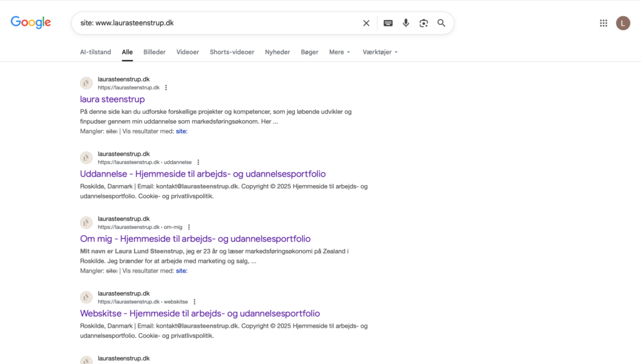Click the 'Mit navn er Laura Lund Steenstrup' snippet
641x364 pixels.
tap(131, 251)
